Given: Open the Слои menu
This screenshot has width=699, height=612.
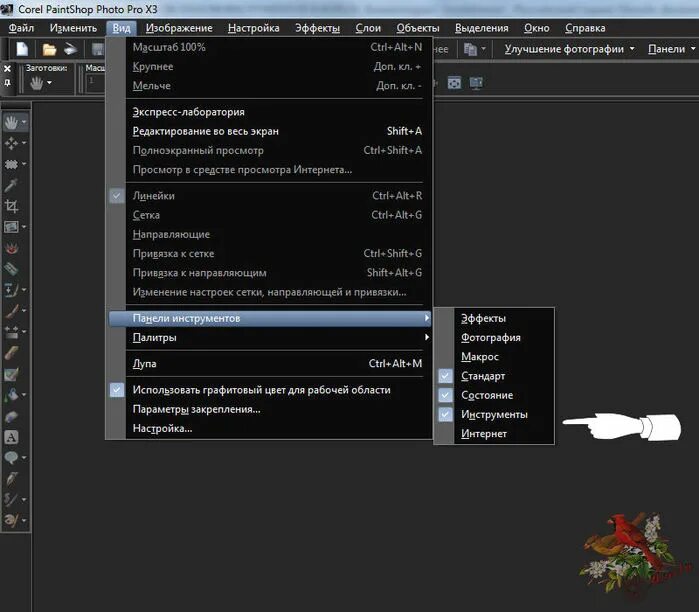Looking at the screenshot, I should tap(368, 28).
